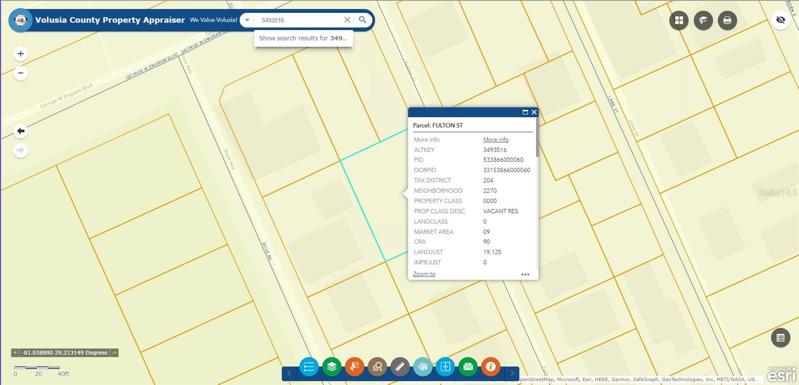Image resolution: width=799 pixels, height=385 pixels.
Task: Go to previous map extent
Action: [20, 131]
